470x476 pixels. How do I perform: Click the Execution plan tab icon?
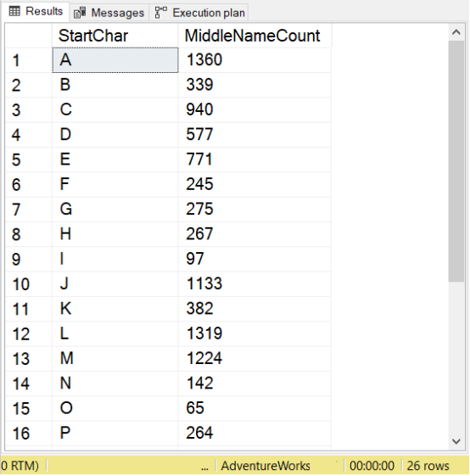[x=161, y=13]
